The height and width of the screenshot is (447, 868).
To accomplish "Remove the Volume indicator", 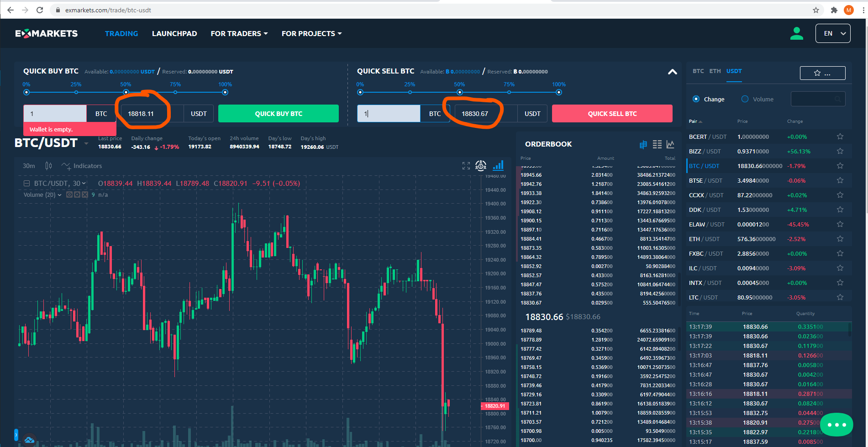I will click(84, 195).
